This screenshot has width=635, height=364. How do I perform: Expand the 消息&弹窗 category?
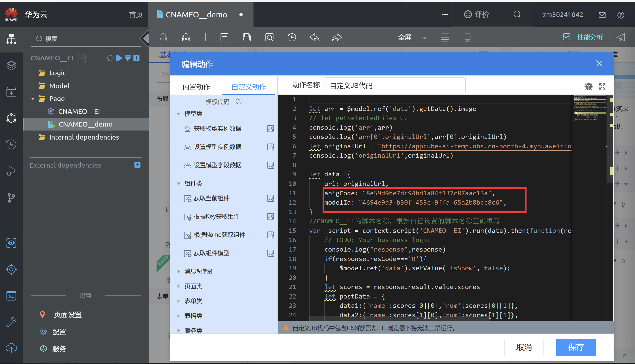point(179,271)
